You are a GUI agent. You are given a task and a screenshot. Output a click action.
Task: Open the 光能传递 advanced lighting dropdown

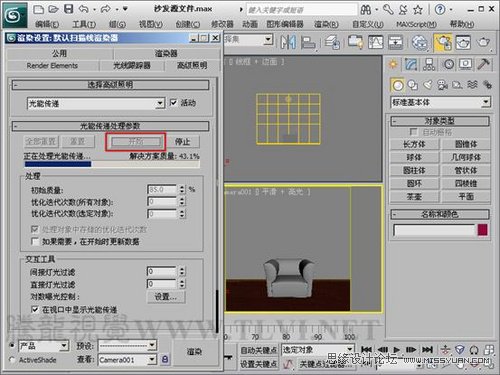[96, 104]
